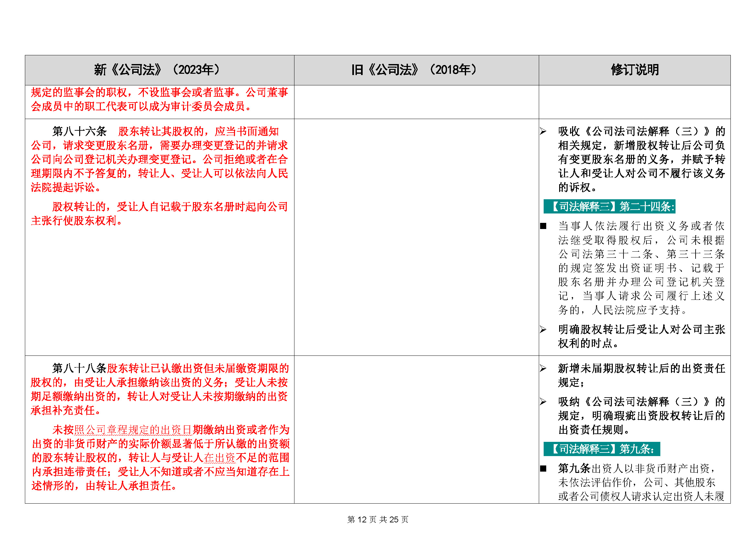Viewport: 756px width, 535px height.
Task: Click the bold 第九条 text in right column
Action: tap(574, 469)
